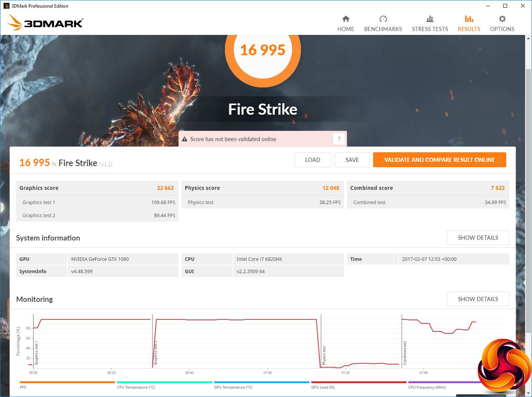
Task: Select the Physics test result 38.25 FPS
Action: [x=330, y=203]
